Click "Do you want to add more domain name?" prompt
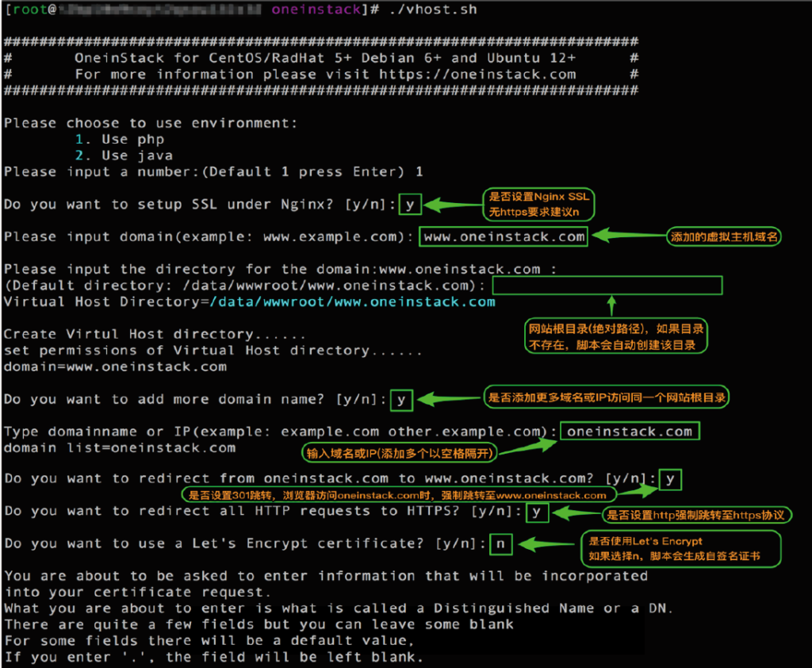Viewport: 812px width, 668px height. 195,400
